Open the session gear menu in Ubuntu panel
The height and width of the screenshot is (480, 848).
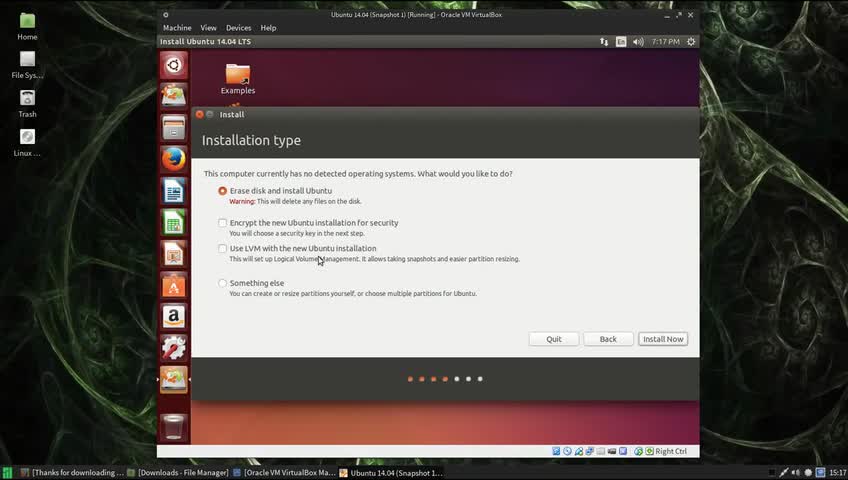(691, 42)
